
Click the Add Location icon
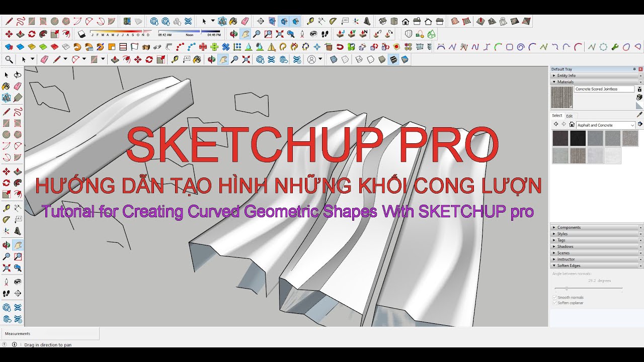pyautogui.click(x=127, y=21)
